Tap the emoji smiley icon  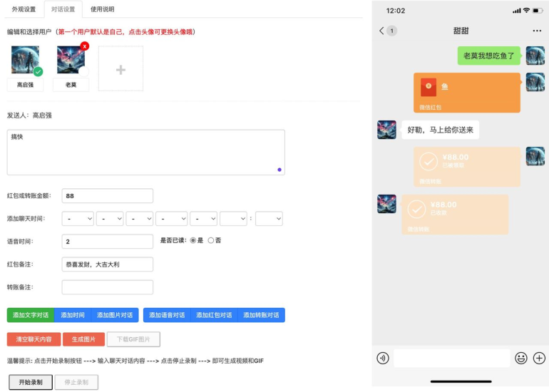pos(521,359)
